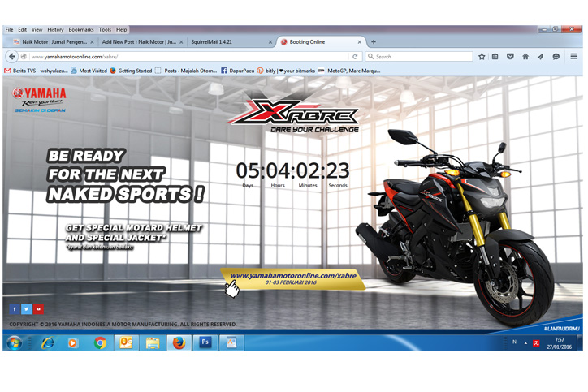This screenshot has height=392, width=588.
Task: Open Windows Media Player from taskbar
Action: coord(73,343)
